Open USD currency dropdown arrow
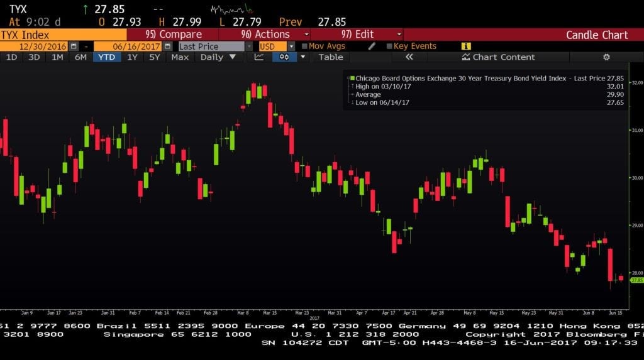The height and width of the screenshot is (360, 644). (291, 46)
